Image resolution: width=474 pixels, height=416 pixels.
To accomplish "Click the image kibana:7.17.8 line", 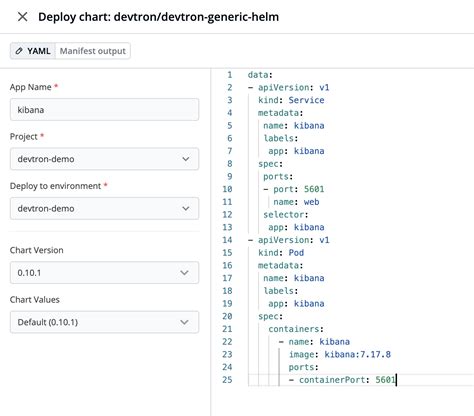I will tap(339, 354).
